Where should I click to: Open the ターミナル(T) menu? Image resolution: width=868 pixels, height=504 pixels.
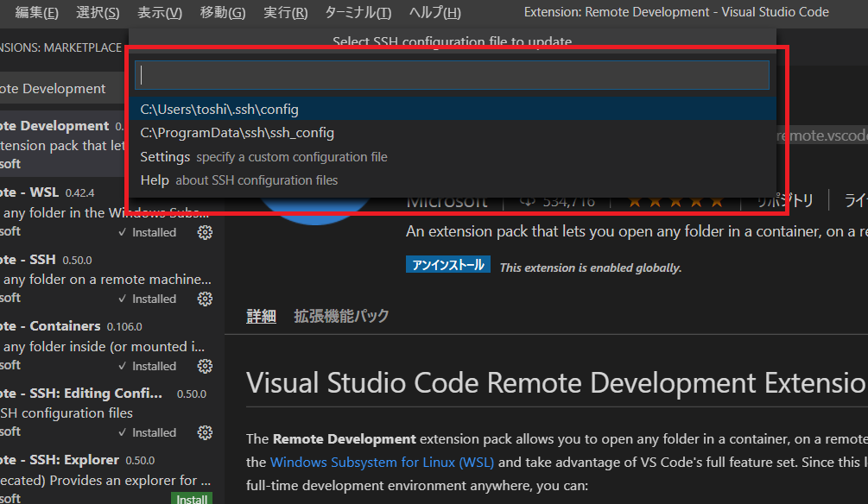(x=358, y=12)
